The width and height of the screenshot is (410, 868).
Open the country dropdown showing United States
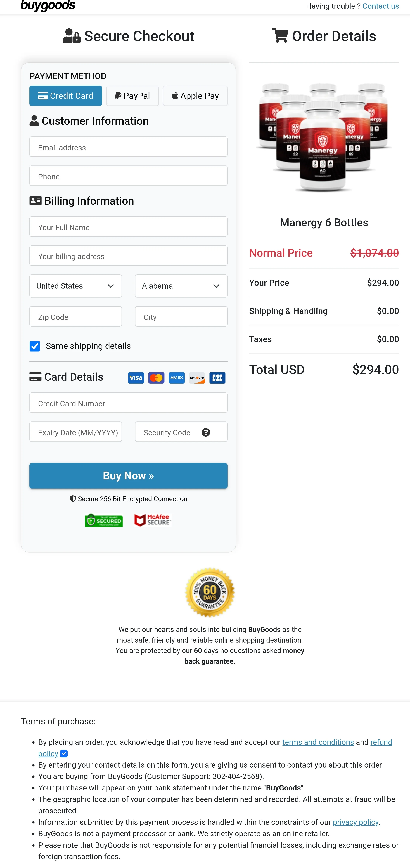click(75, 286)
